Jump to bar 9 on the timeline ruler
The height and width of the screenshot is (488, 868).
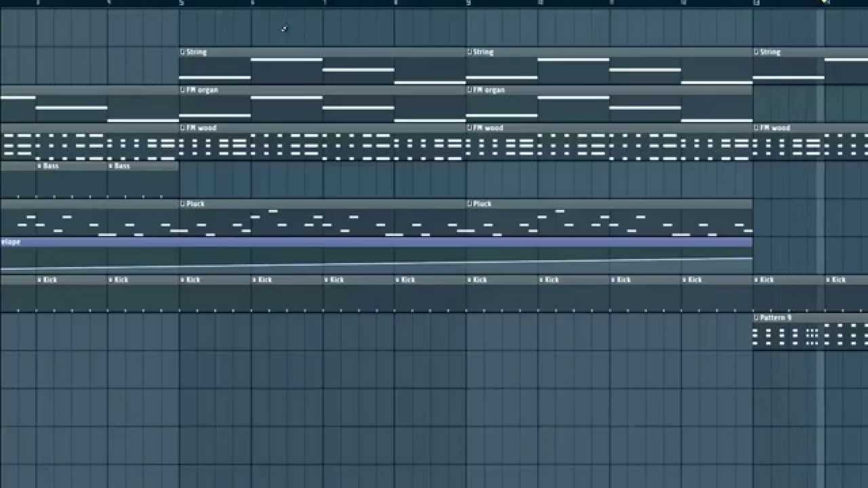tap(468, 3)
